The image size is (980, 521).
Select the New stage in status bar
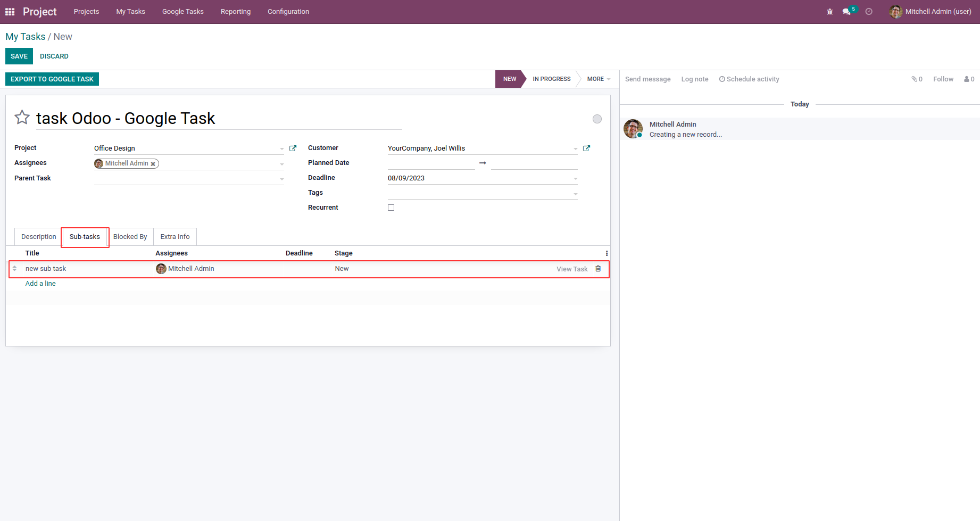click(x=510, y=79)
